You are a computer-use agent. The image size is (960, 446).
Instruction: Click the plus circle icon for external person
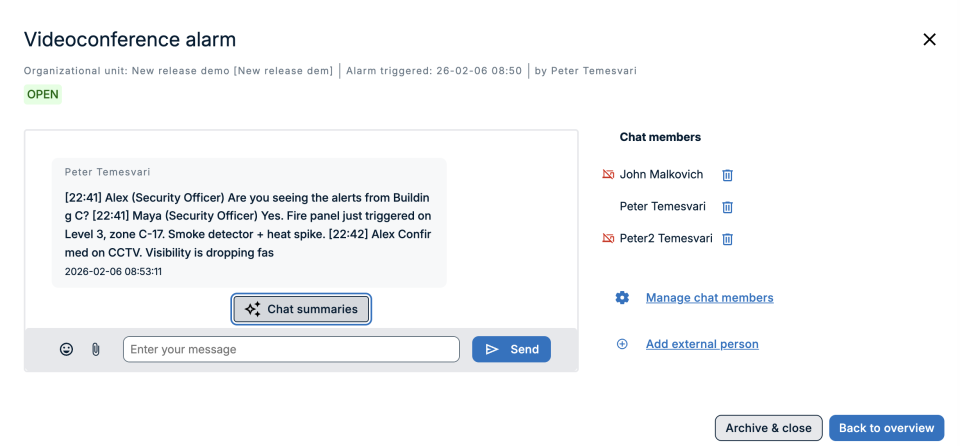[622, 344]
